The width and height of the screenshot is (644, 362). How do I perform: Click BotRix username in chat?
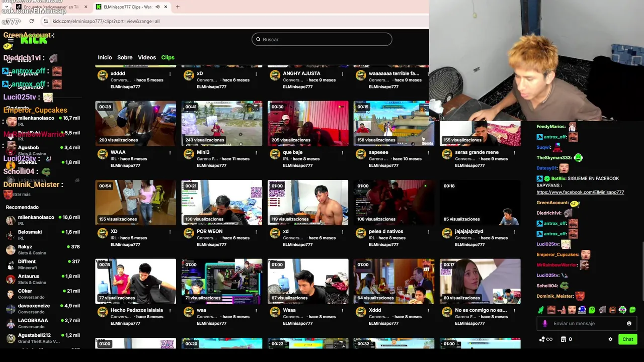pyautogui.click(x=558, y=178)
